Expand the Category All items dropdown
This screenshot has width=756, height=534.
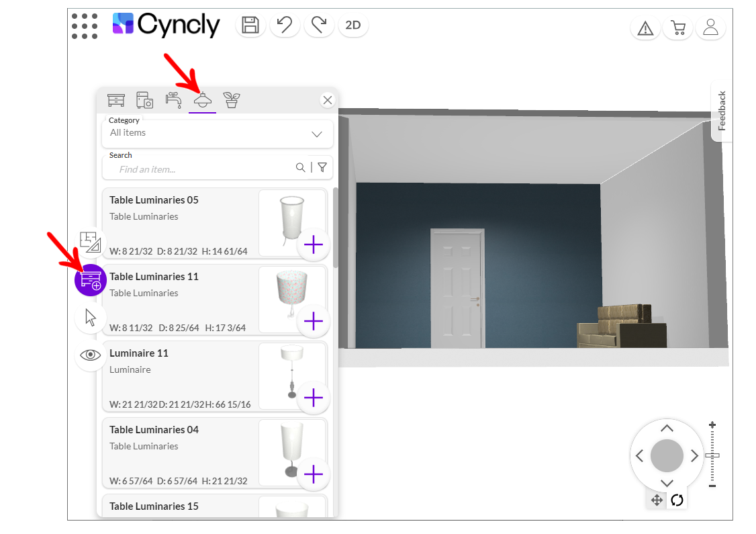click(218, 134)
